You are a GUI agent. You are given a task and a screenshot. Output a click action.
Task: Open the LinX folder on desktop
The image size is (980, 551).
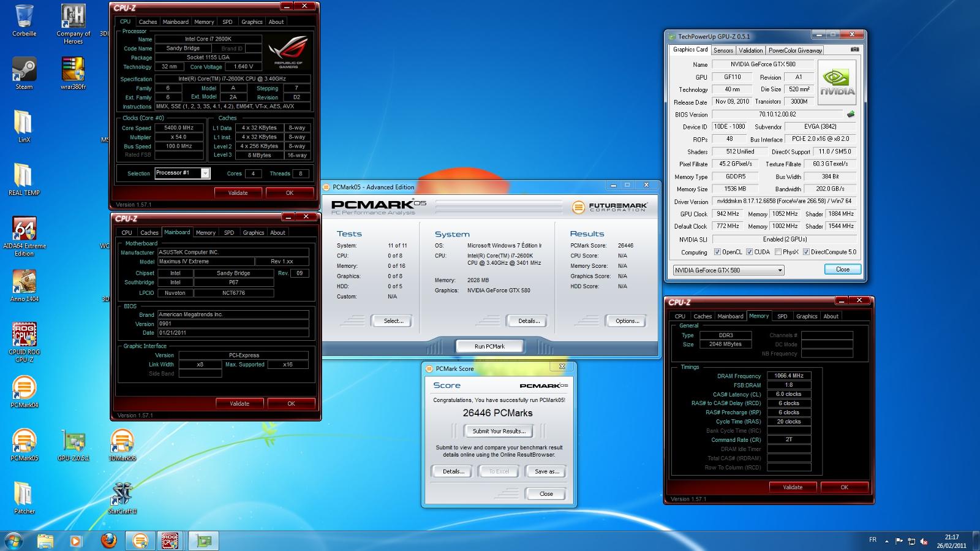(24, 127)
